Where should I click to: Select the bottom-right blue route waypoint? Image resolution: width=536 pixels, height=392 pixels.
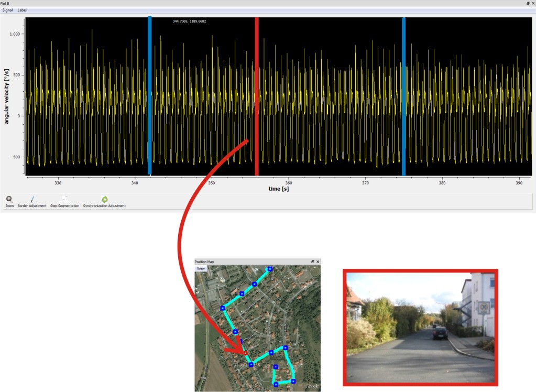click(293, 381)
